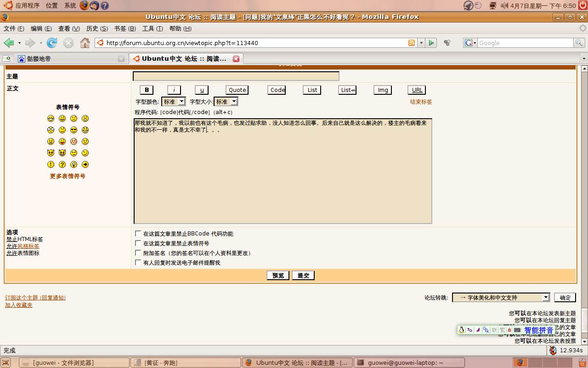The width and height of the screenshot is (588, 368).
Task: Click inside the message body text area
Action: click(x=283, y=171)
